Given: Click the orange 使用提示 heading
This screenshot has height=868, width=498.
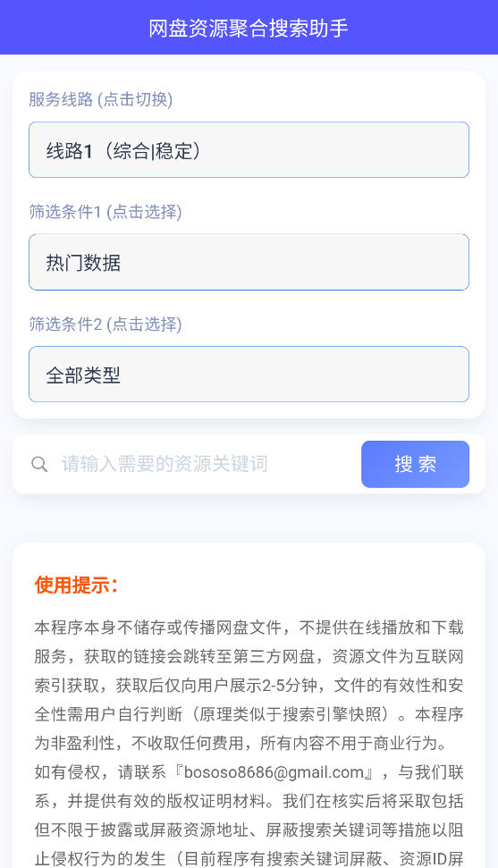Looking at the screenshot, I should point(77,586).
